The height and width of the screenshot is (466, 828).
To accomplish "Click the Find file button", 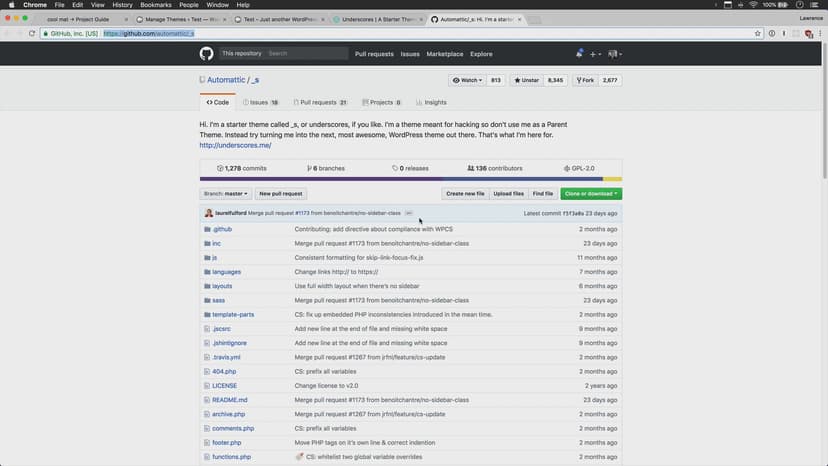I will pos(542,194).
